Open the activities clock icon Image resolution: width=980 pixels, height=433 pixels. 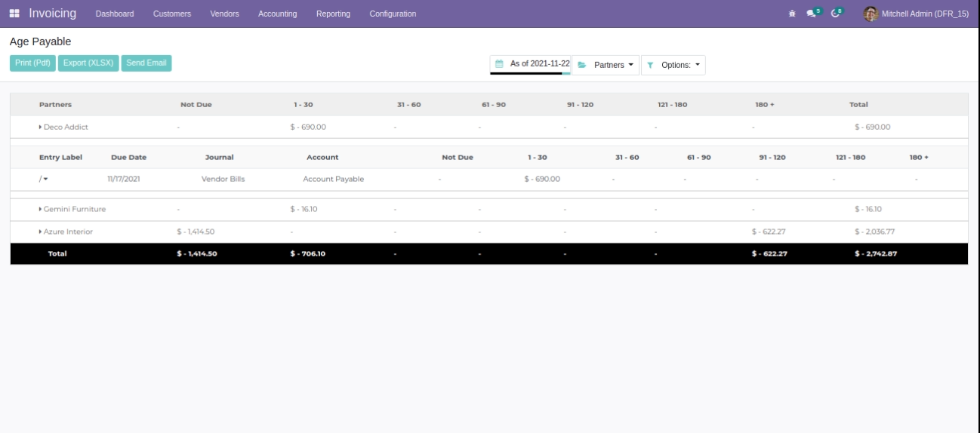(835, 14)
